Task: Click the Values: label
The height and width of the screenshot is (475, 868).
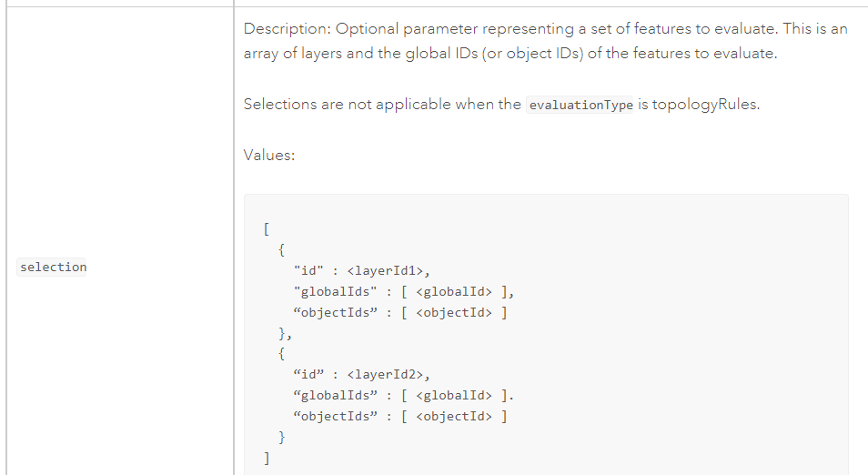Action: [269, 155]
